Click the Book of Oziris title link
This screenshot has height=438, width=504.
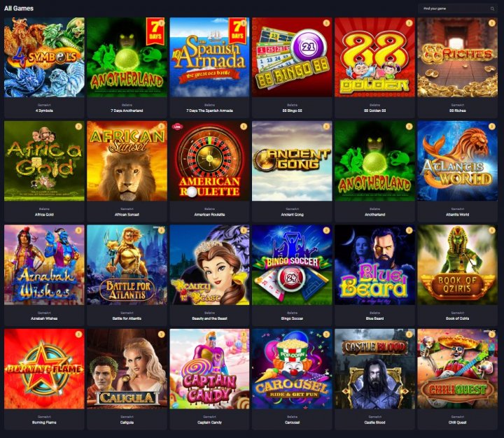point(457,318)
